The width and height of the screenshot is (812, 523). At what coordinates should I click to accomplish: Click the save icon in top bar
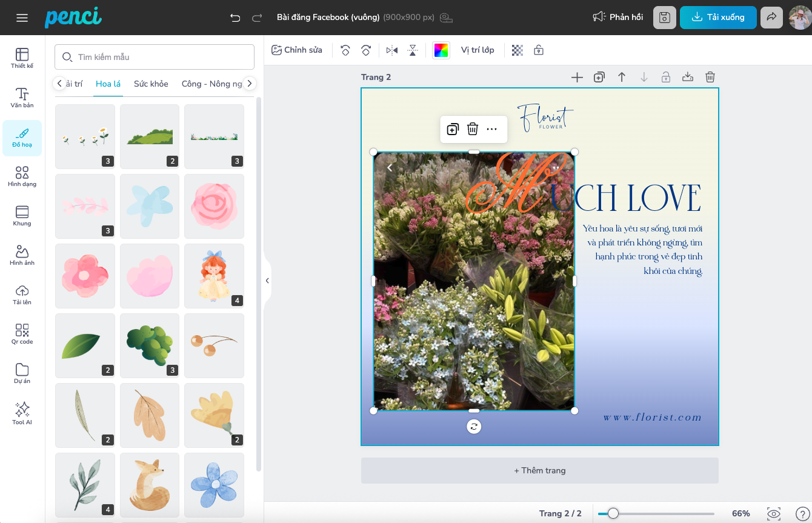click(665, 18)
